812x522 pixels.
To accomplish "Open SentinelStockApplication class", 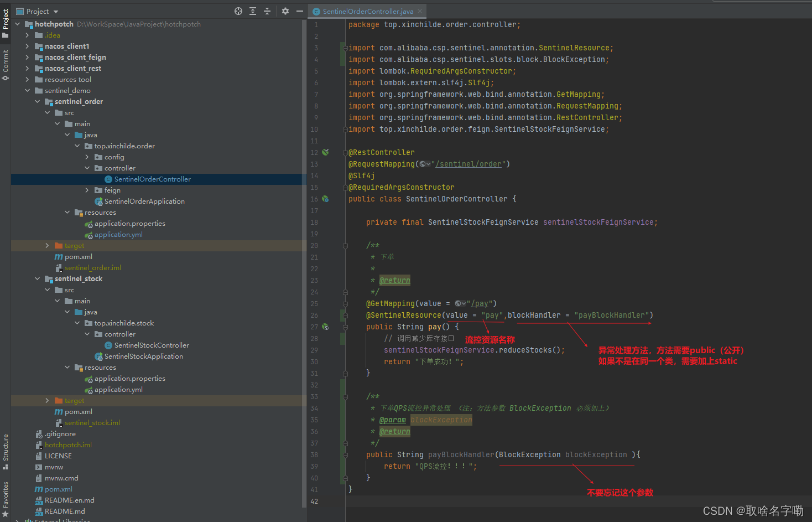I will [x=144, y=356].
